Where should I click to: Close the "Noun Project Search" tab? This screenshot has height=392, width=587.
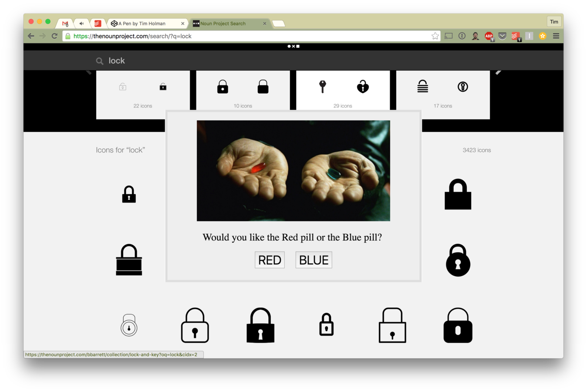pyautogui.click(x=264, y=24)
